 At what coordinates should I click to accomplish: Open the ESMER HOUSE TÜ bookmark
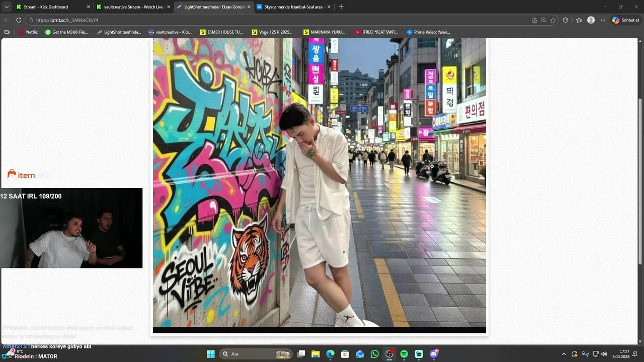tap(221, 32)
